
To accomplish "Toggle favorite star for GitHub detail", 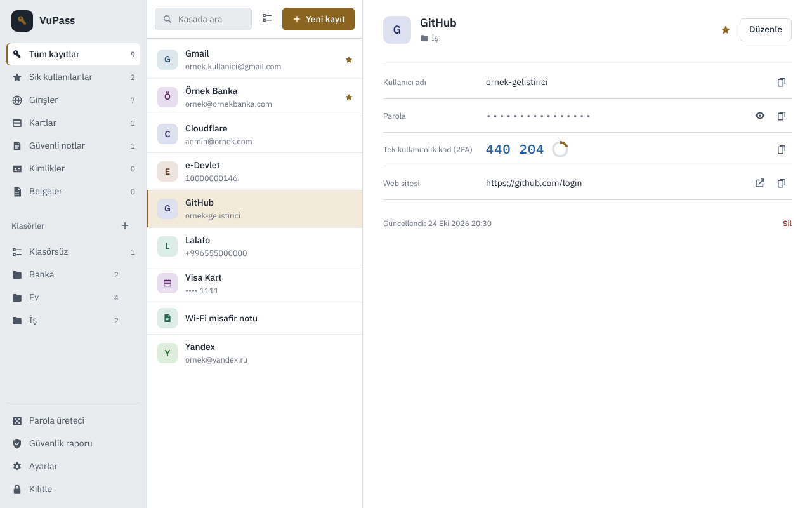I will click(x=726, y=30).
